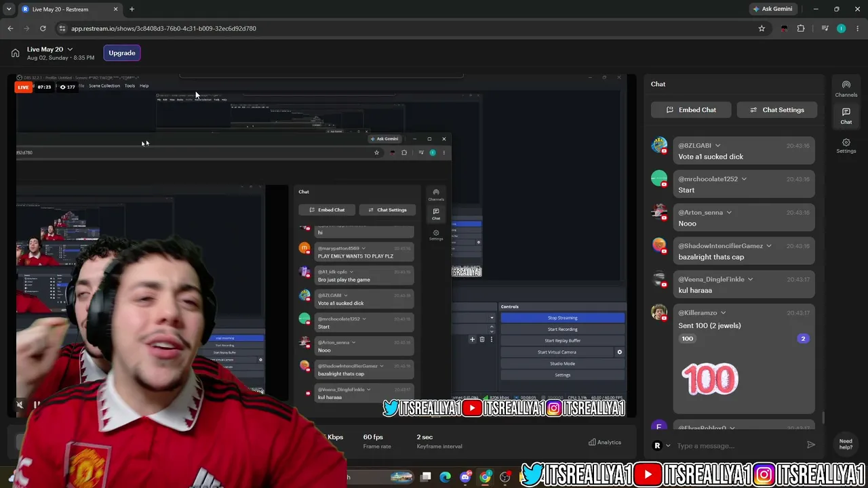Click the 60 fps frame rate value
The height and width of the screenshot is (488, 868).
click(373, 437)
